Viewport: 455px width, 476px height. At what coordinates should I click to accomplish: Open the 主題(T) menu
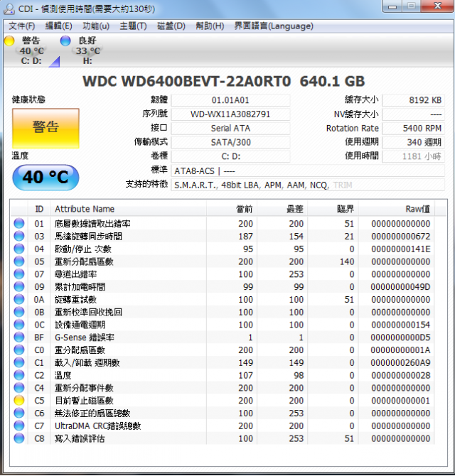point(133,26)
